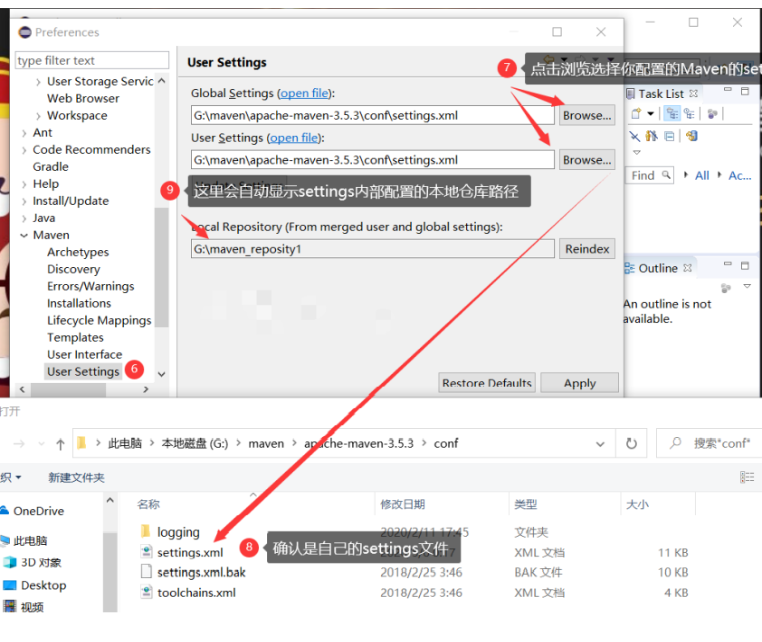This screenshot has width=762, height=642.
Task: Open the Outline view menu triangle
Action: pyautogui.click(x=747, y=286)
